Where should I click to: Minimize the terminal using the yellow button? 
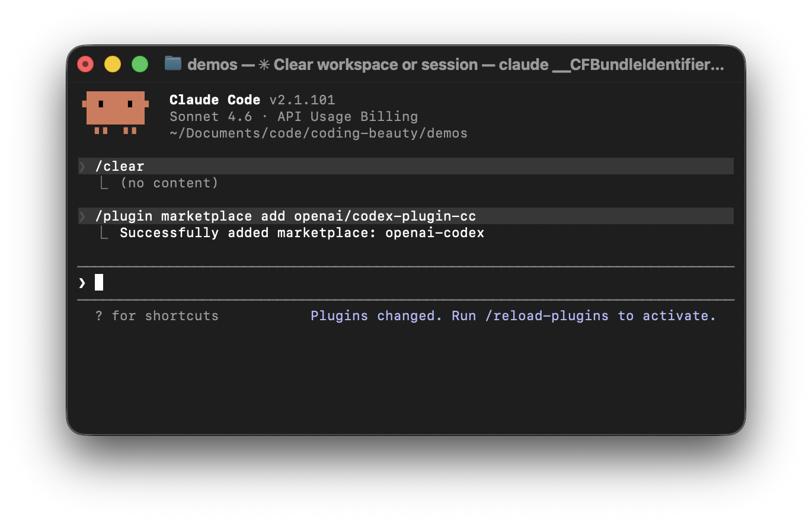(x=113, y=64)
